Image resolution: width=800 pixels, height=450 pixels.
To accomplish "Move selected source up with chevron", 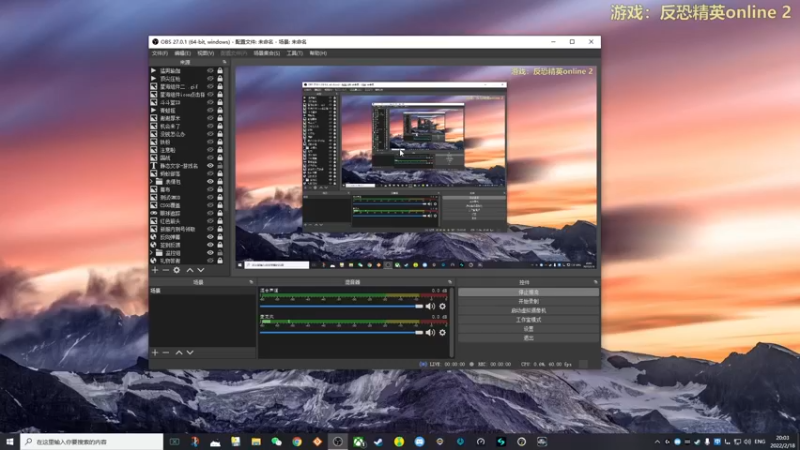I will click(190, 270).
